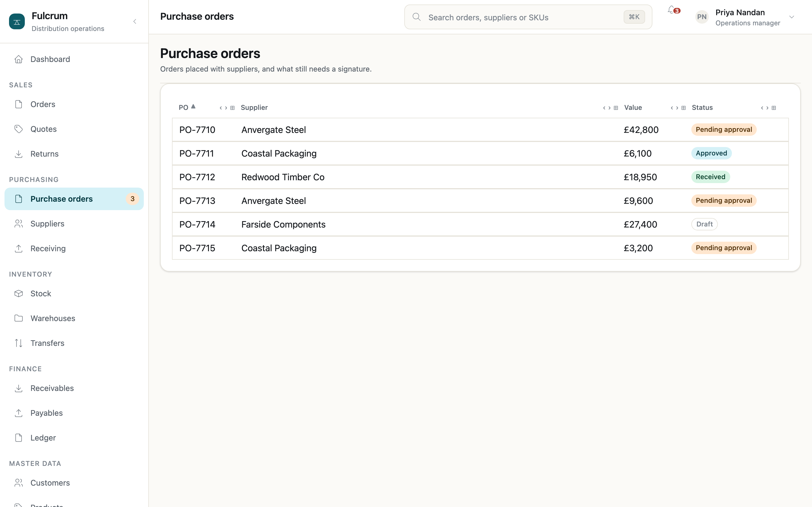Toggle PO column sort arrow
The image size is (812, 507).
click(193, 107)
